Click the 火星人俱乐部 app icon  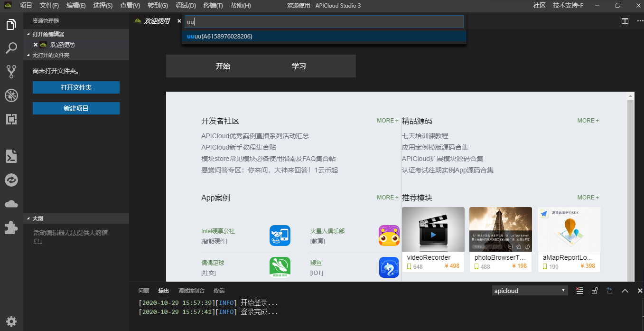point(389,235)
